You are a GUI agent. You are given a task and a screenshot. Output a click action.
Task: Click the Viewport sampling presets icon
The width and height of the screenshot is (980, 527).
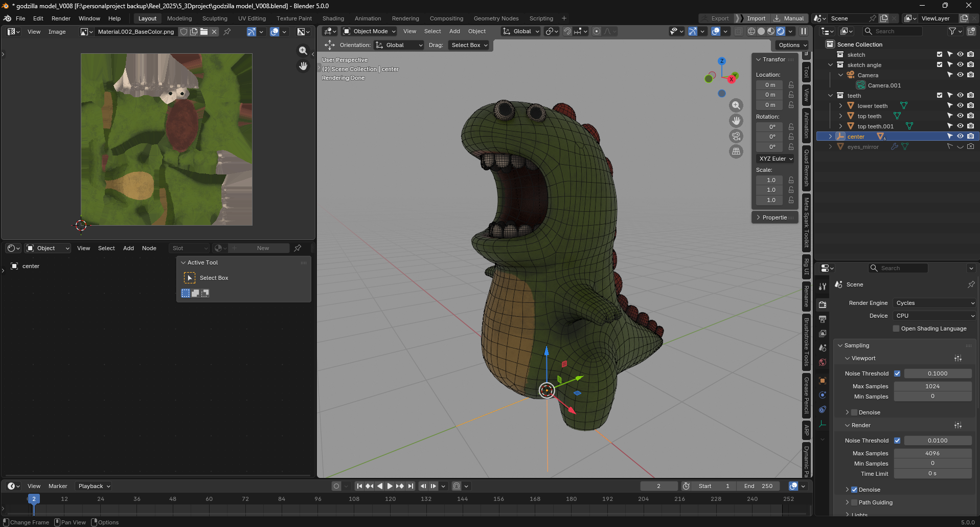pyautogui.click(x=958, y=358)
